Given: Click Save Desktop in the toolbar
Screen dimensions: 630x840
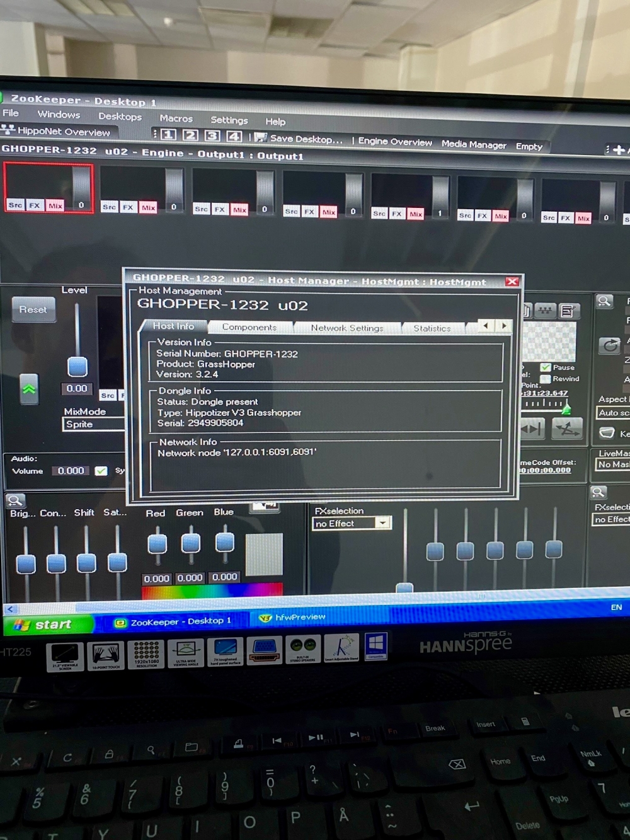Looking at the screenshot, I should [299, 139].
